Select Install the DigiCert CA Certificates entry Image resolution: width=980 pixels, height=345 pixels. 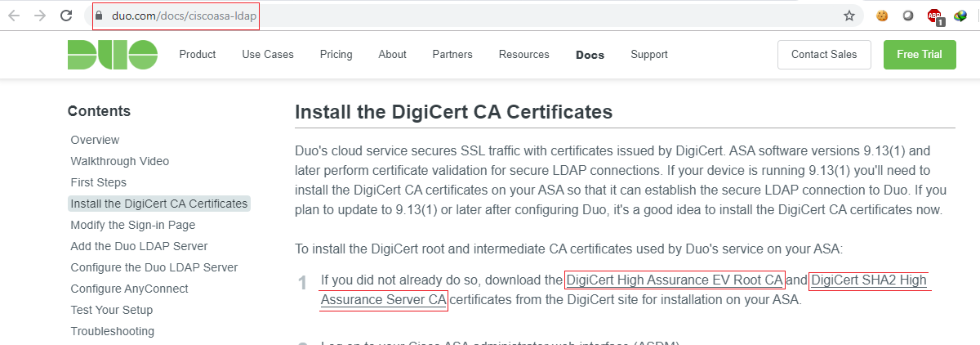coord(159,204)
